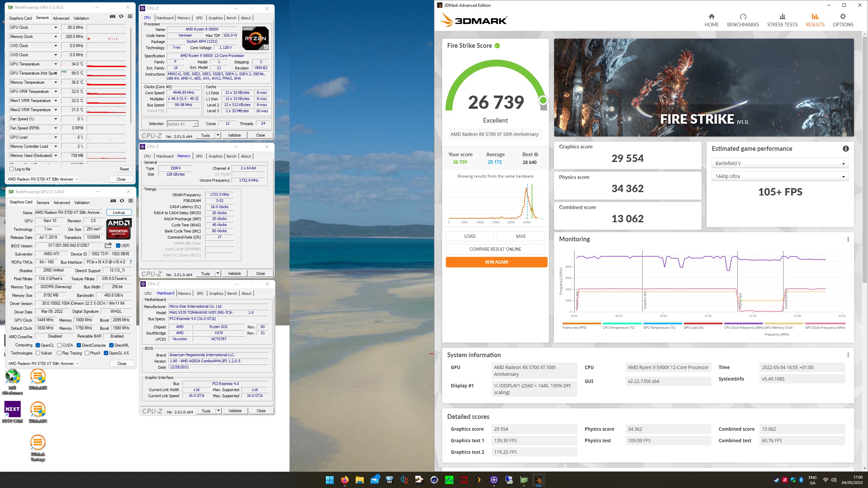Click refresh icon in GPU-Z Graphics Card window

pos(122,201)
